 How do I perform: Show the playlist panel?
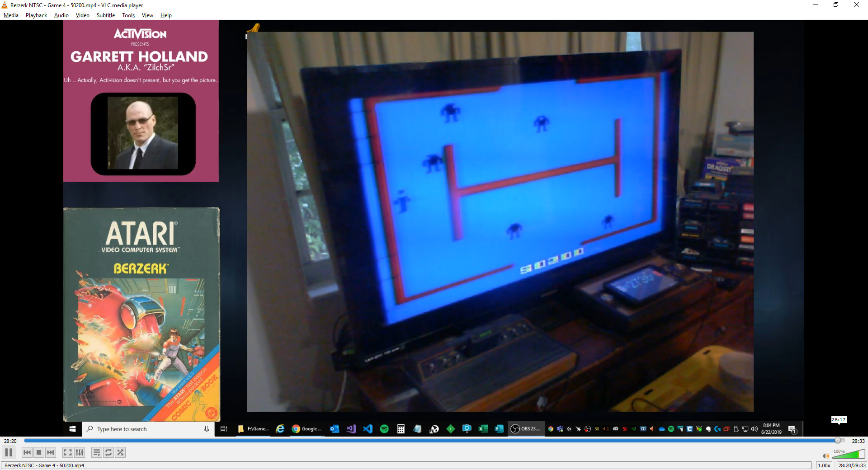tap(96, 452)
